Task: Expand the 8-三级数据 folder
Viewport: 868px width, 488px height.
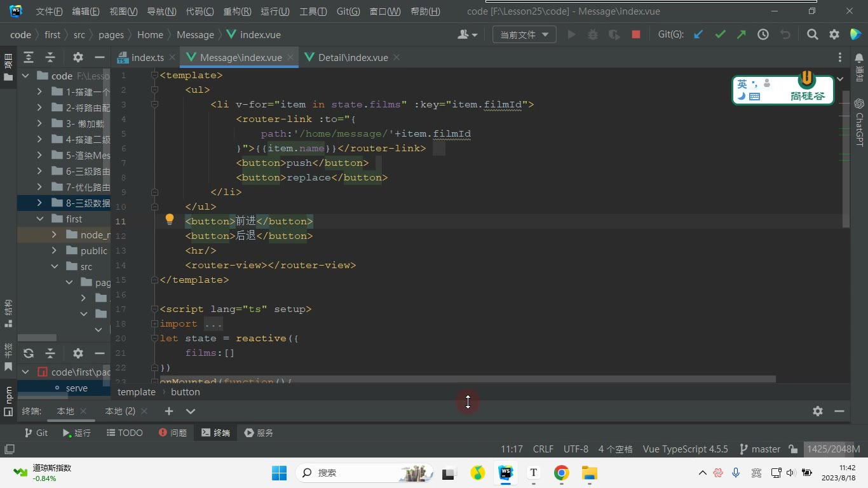Action: (39, 203)
